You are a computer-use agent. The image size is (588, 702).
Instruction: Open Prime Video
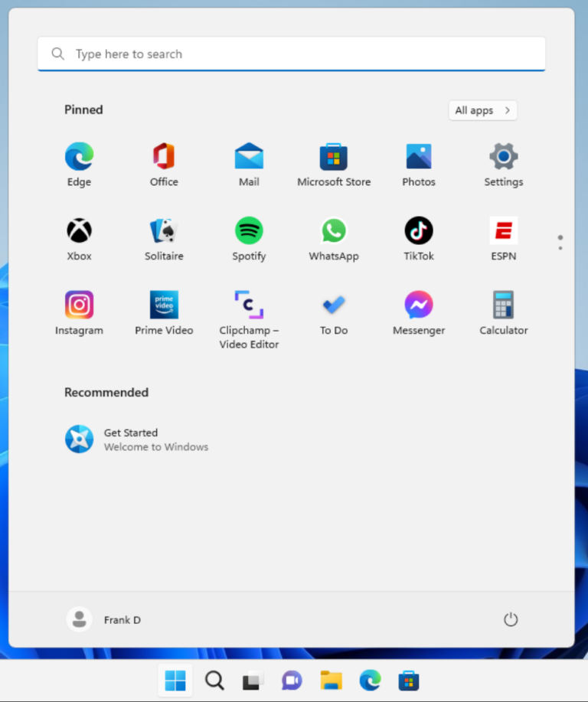click(164, 313)
